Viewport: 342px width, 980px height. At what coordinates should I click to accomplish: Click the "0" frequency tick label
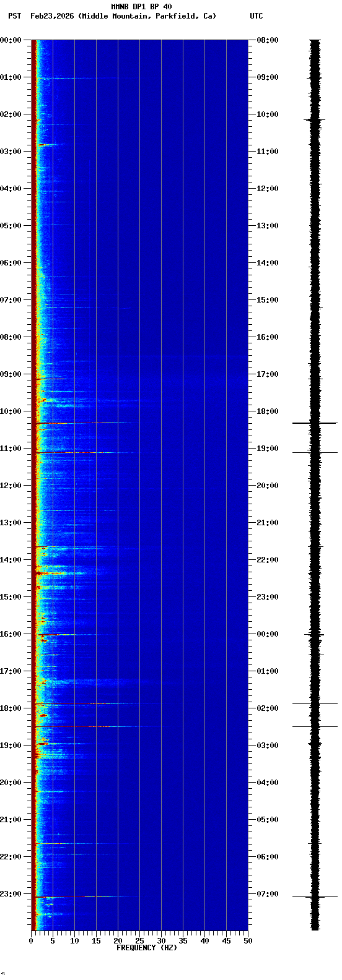pyautogui.click(x=31, y=941)
